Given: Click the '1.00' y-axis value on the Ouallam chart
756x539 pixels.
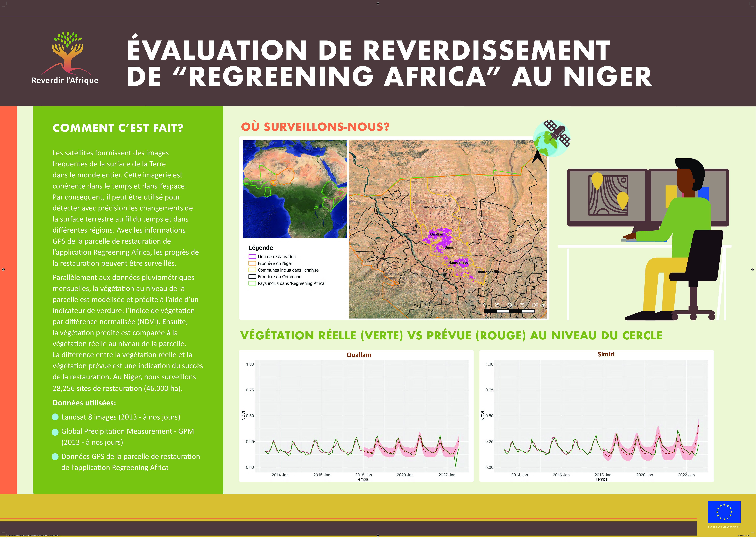Looking at the screenshot, I should [x=250, y=364].
